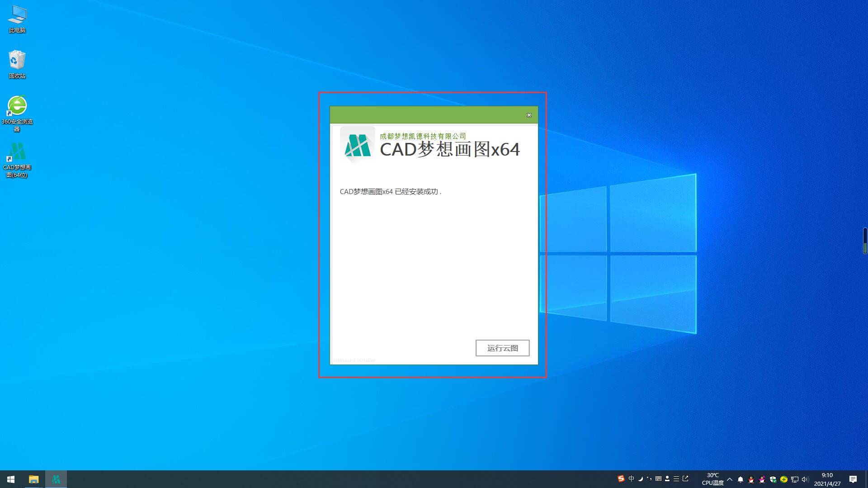Image resolution: width=868 pixels, height=488 pixels.
Task: Click the large CAD梦想画图x64 title text
Action: [x=450, y=150]
